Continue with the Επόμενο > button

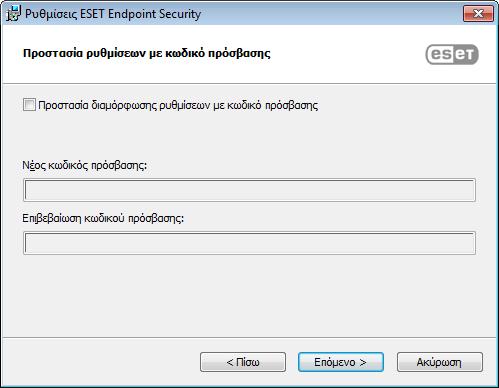click(341, 362)
